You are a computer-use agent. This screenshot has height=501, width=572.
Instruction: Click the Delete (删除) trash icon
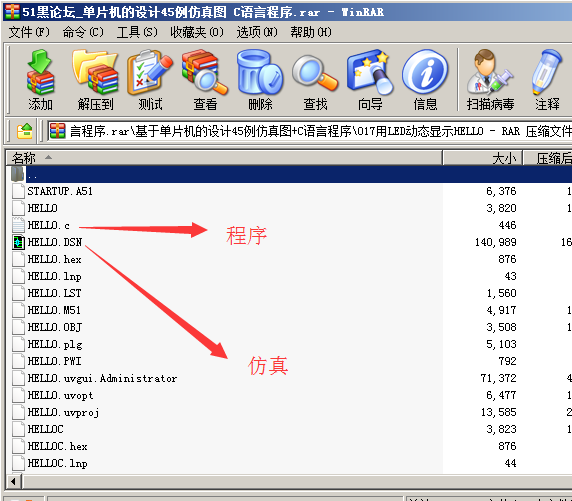[260, 80]
